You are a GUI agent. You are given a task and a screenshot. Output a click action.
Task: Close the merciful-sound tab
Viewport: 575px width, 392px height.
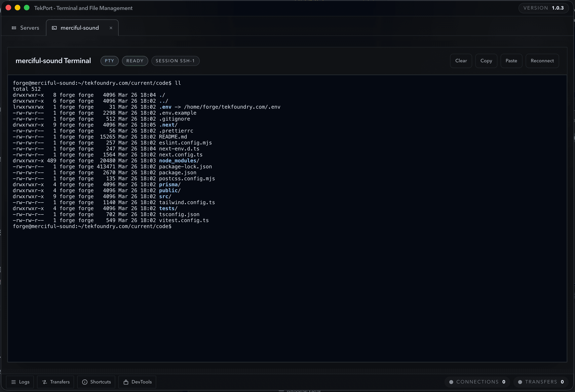click(111, 28)
